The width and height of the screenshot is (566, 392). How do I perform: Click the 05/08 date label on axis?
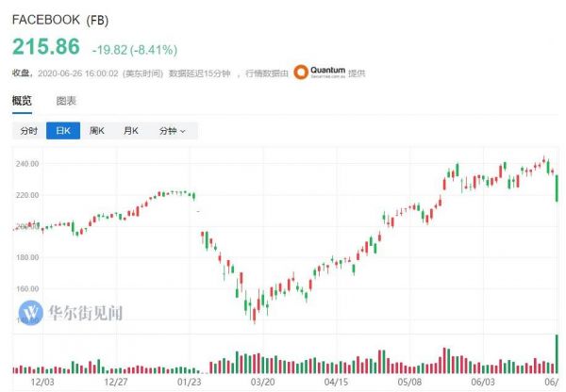click(408, 383)
